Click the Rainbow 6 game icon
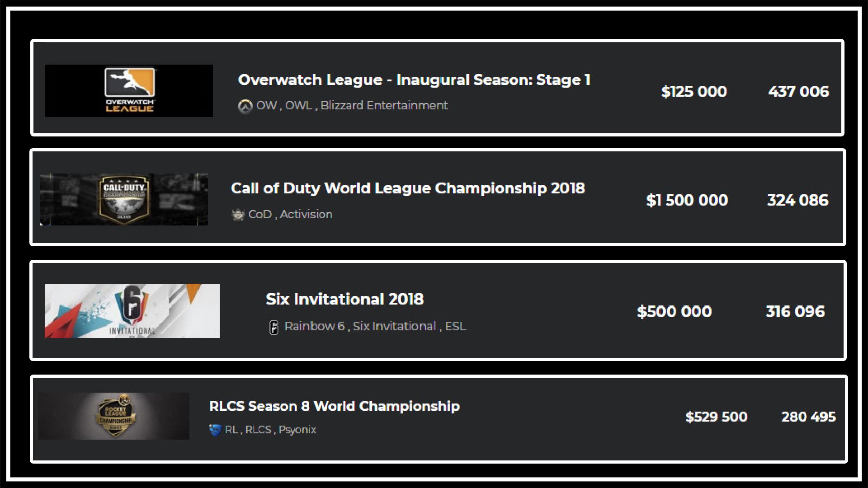The width and height of the screenshot is (868, 488). tap(274, 327)
